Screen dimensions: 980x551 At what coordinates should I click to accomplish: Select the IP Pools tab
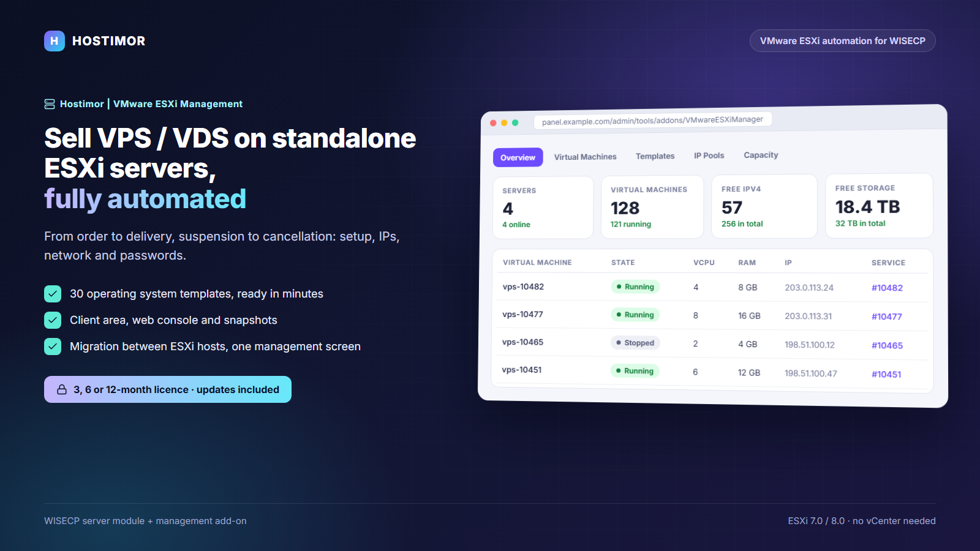[709, 156]
